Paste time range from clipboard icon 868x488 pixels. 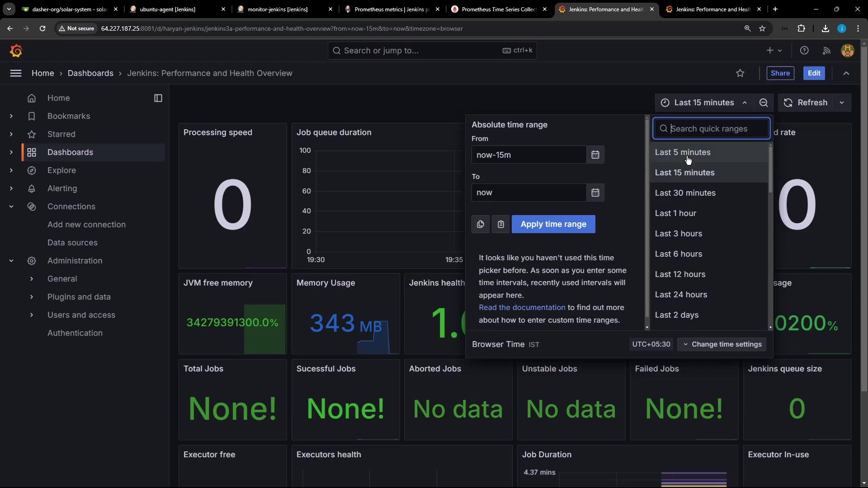tap(500, 224)
